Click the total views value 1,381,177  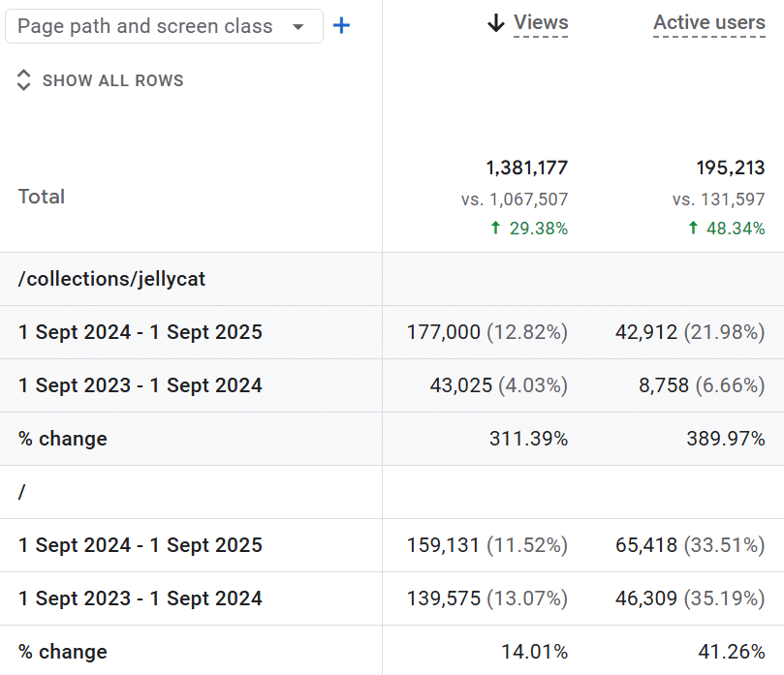pos(527,169)
